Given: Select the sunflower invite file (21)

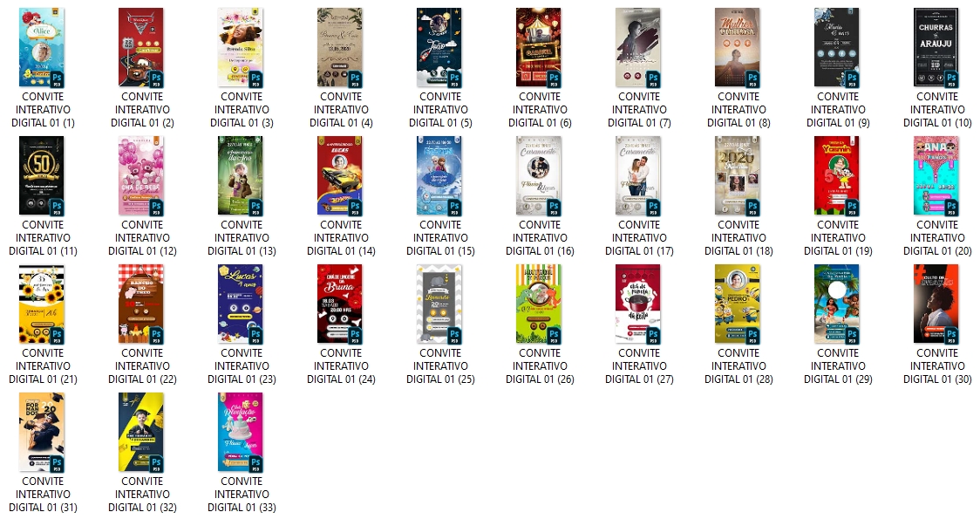Looking at the screenshot, I should pyautogui.click(x=43, y=304).
